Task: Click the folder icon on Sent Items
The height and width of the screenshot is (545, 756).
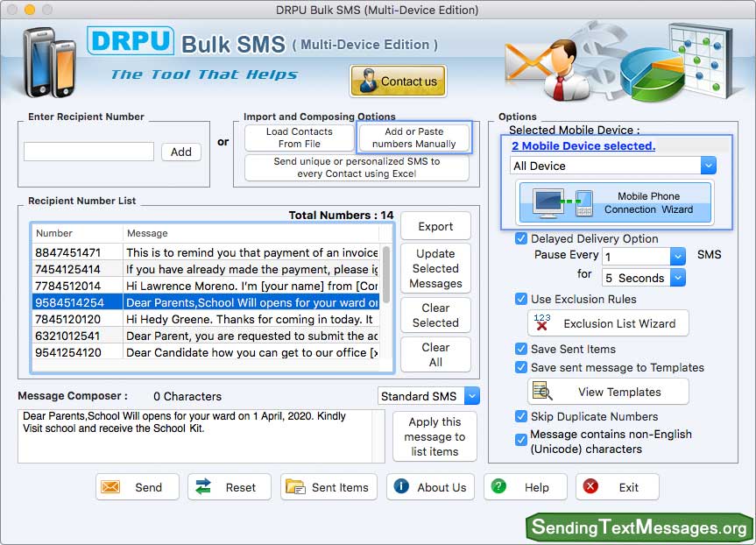Action: [x=295, y=486]
